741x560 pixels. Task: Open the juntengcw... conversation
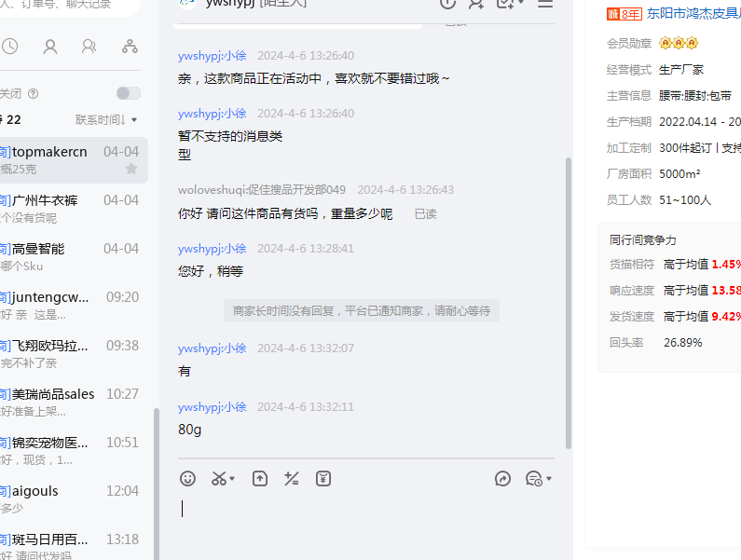[x=74, y=306]
